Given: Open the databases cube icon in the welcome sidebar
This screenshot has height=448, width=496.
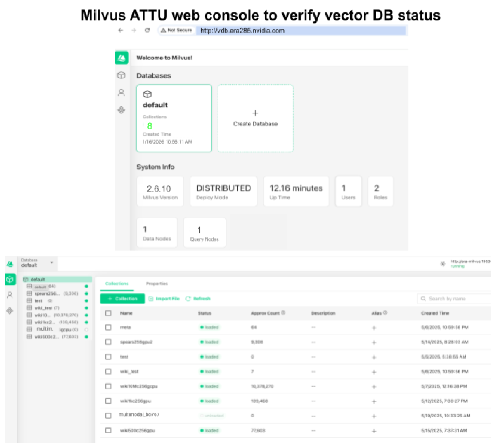Looking at the screenshot, I should [x=121, y=75].
